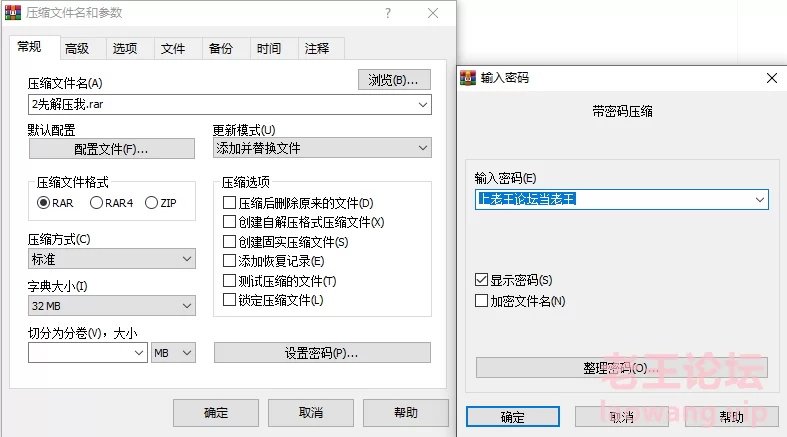
Task: Open the 注释 tab
Action: [x=317, y=49]
